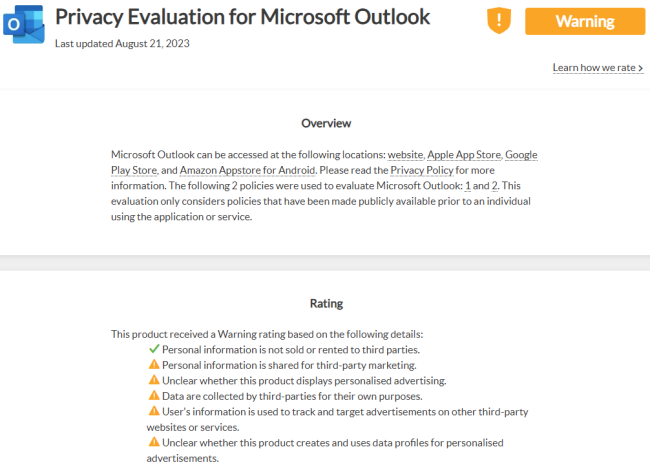The image size is (650, 467).
Task: Click the green checkmark beside not sold
Action: coord(154,349)
